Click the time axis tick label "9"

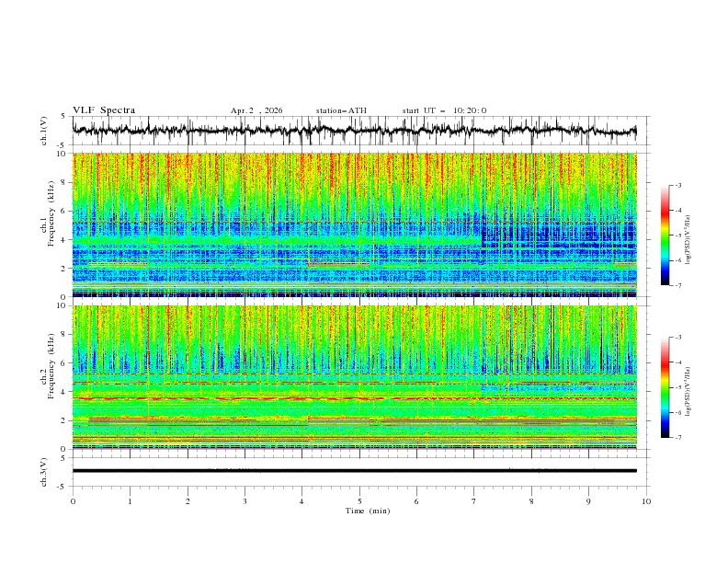pyautogui.click(x=588, y=501)
